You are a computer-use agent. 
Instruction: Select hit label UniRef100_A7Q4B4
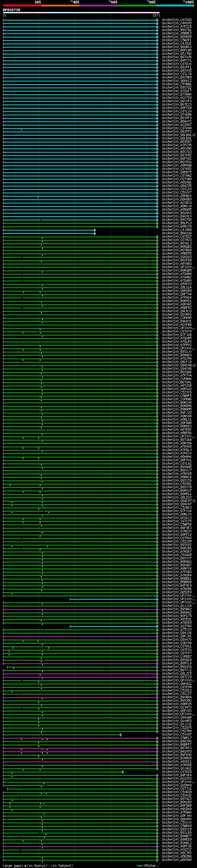[x=177, y=274]
